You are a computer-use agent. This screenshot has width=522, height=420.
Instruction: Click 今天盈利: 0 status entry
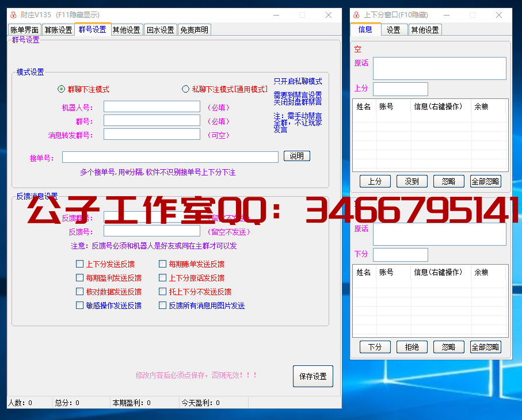200,403
